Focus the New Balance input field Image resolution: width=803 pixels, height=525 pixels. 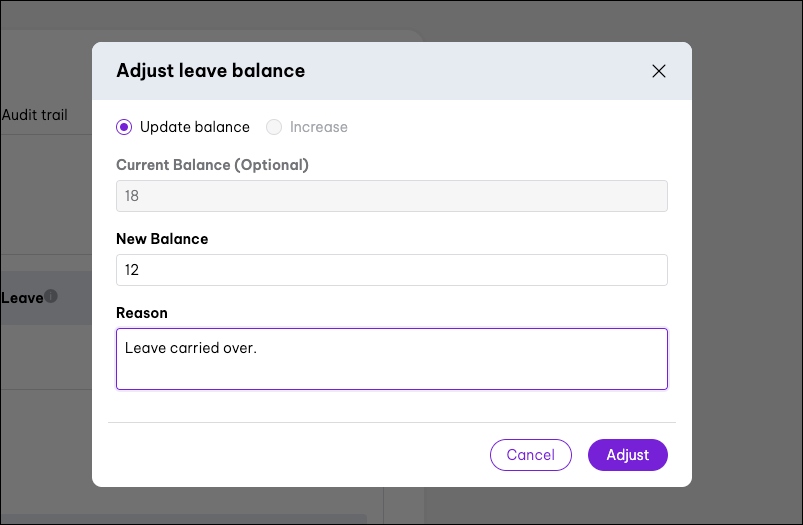[391, 270]
